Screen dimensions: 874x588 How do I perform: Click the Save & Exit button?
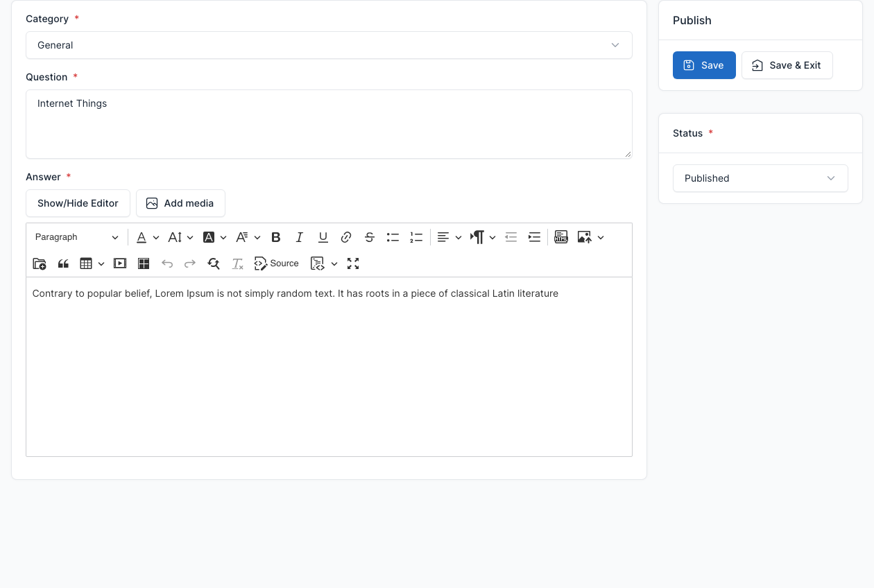pos(787,65)
